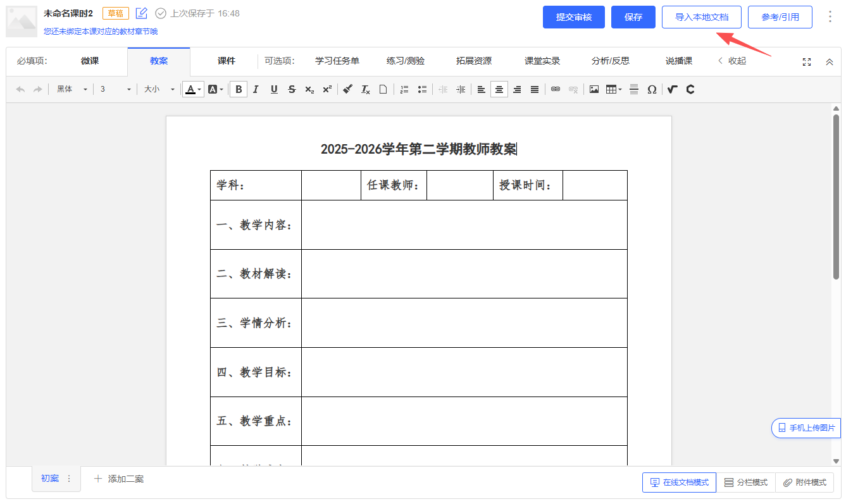This screenshot has width=846, height=504.
Task: Align text to the center
Action: [499, 90]
